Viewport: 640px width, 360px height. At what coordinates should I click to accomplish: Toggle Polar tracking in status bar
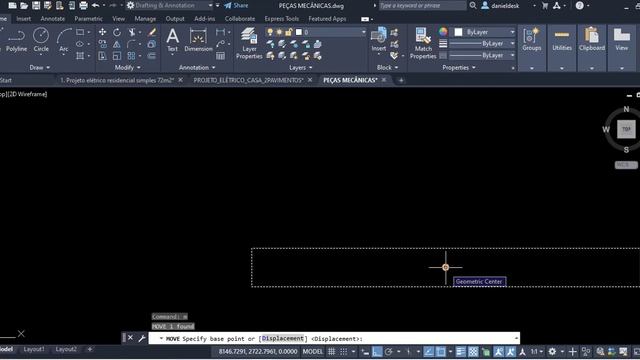389,351
